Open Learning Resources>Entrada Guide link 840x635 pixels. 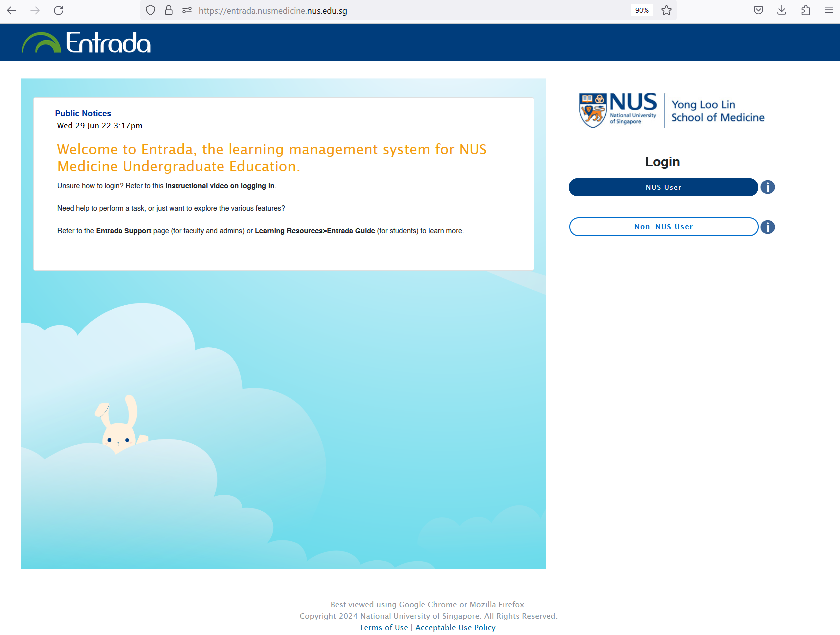(315, 231)
